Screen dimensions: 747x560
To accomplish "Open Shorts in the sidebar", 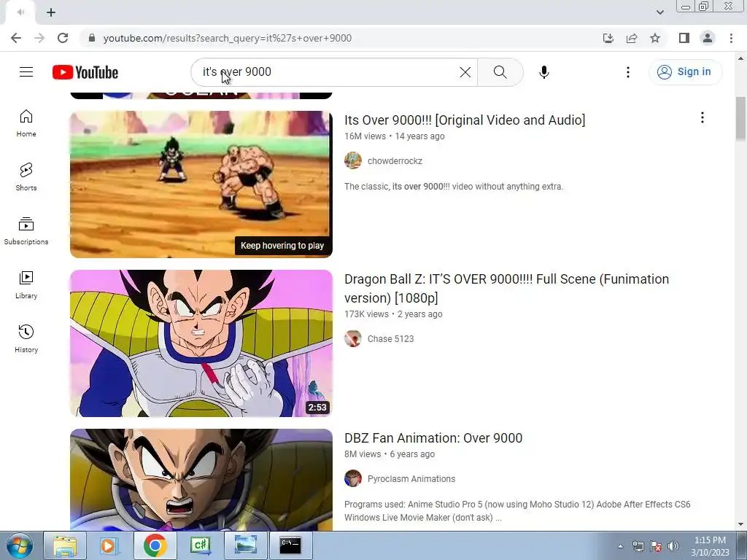I will (26, 177).
